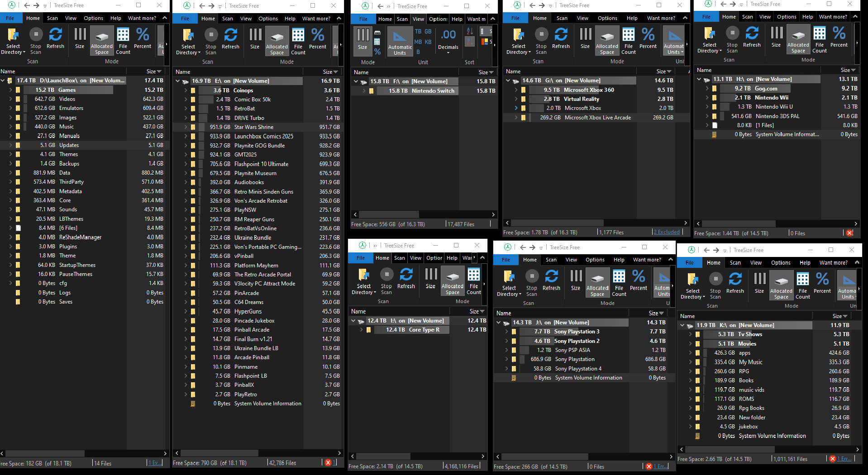Open the Home tab in the J:\ window
Image resolution: width=868 pixels, height=475 pixels.
click(530, 260)
